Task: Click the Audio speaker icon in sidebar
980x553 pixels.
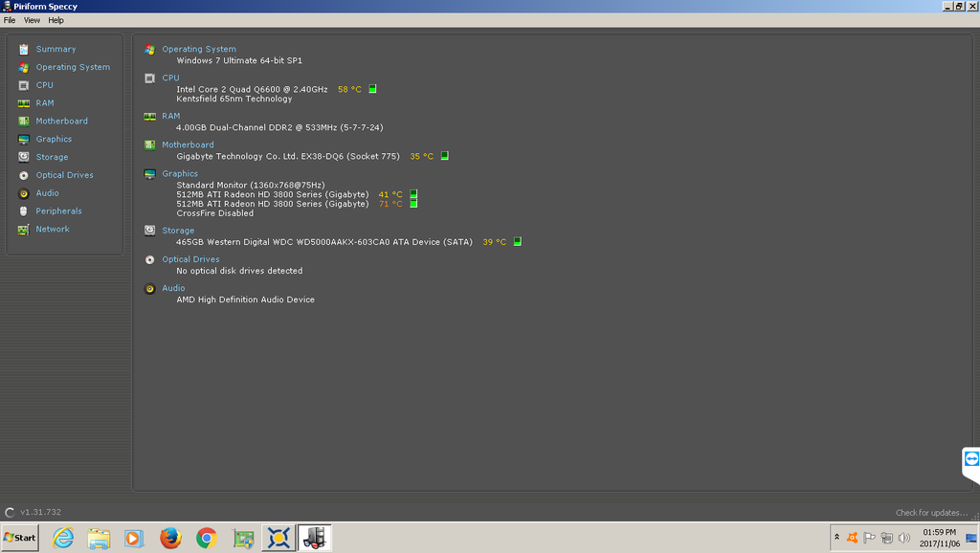Action: pyautogui.click(x=24, y=193)
